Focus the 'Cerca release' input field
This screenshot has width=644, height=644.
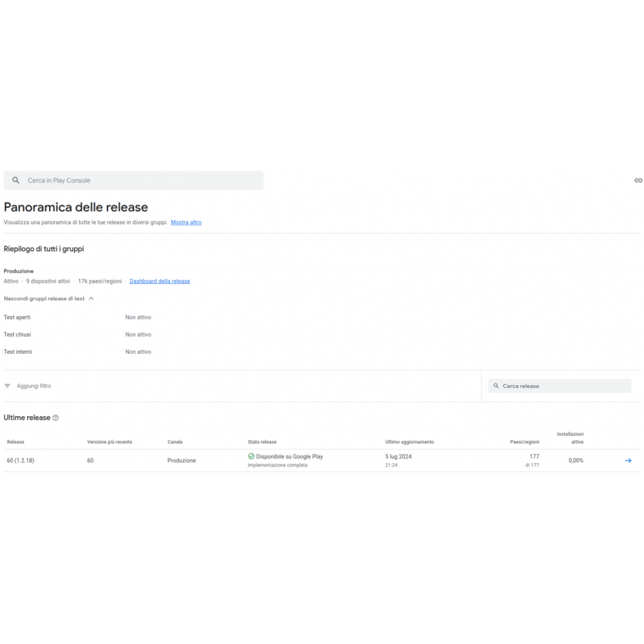coord(563,386)
